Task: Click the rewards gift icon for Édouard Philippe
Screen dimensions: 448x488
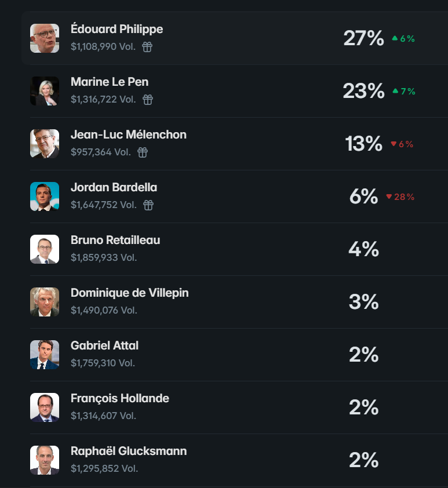Action: pos(147,47)
